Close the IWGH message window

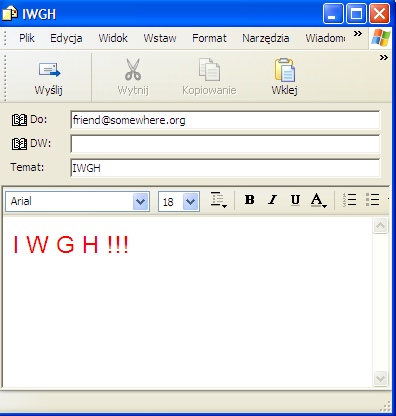coord(380,14)
